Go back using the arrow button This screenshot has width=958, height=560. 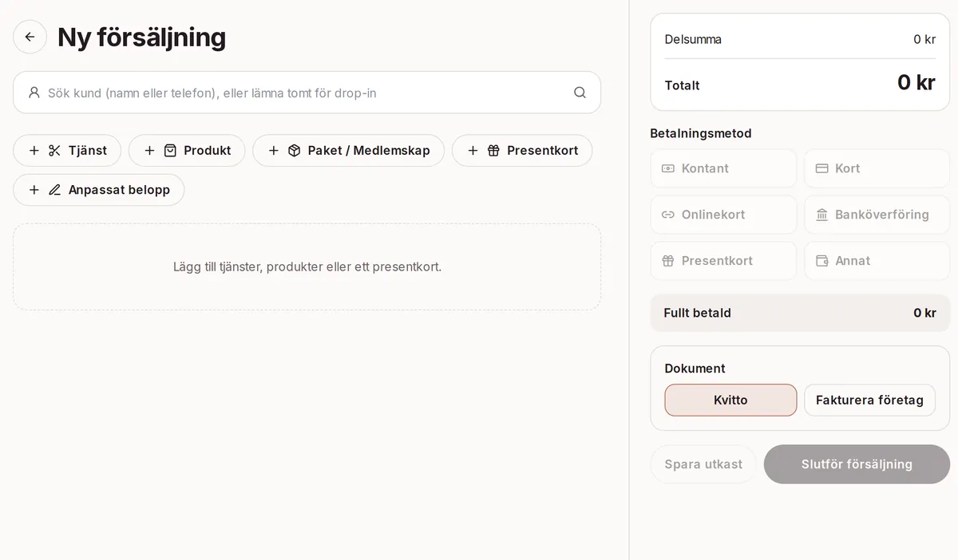(30, 37)
